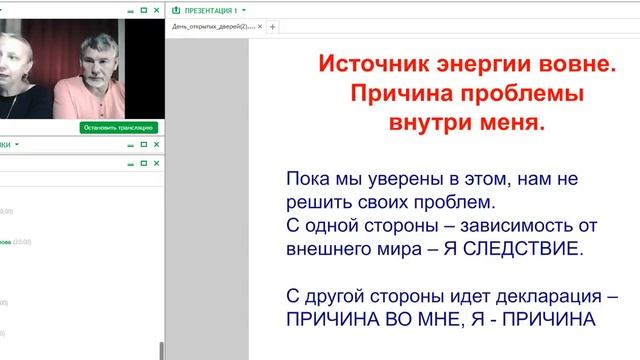
Task: Click chat sender name ending 'рова'
Action: [x=5, y=242]
